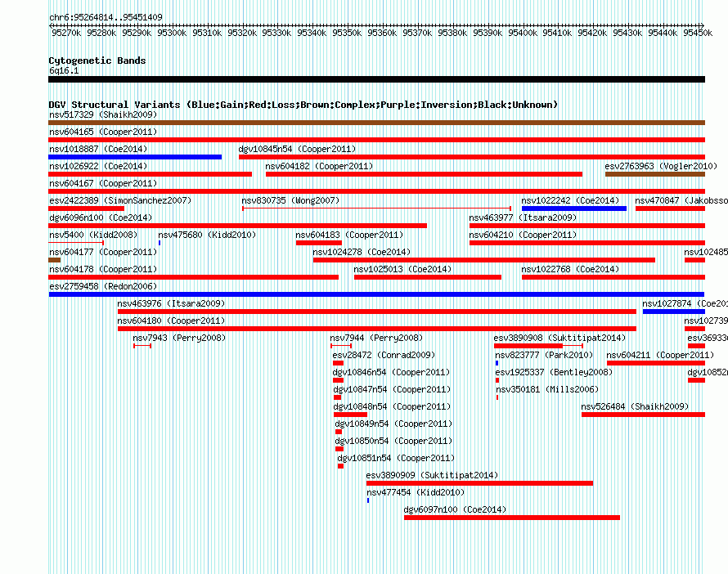Click the Cytogenetic Bands track title
728x574 pixels.
[97, 61]
